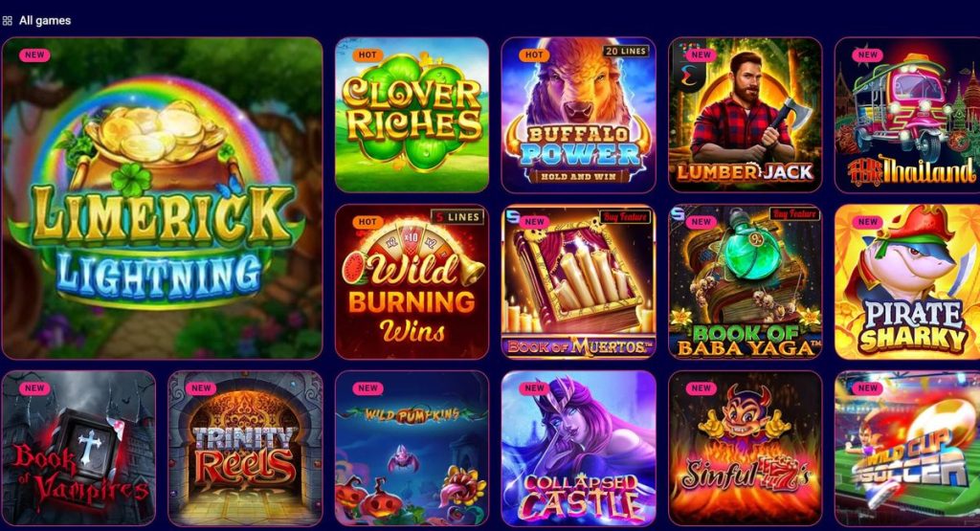Click the NEW badge on Limerick Lightning
The width and height of the screenshot is (980, 531).
pos(34,55)
